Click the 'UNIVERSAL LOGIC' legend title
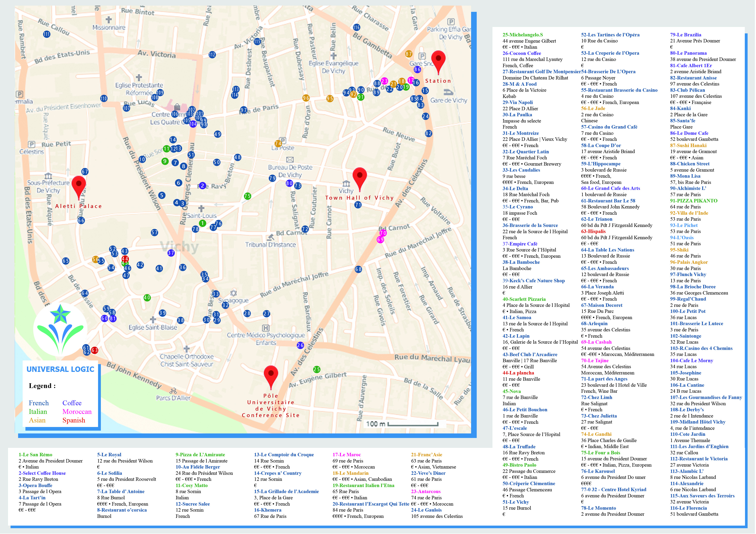Image resolution: width=756 pixels, height=534 pixels. (60, 369)
